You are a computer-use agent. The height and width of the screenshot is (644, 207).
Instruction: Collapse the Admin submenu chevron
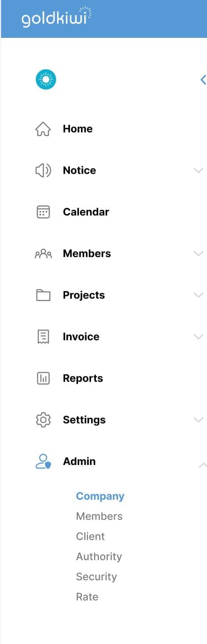coord(202,465)
